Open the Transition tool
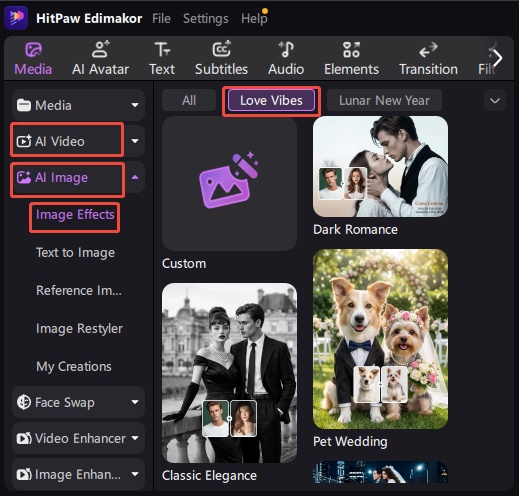 coord(428,59)
